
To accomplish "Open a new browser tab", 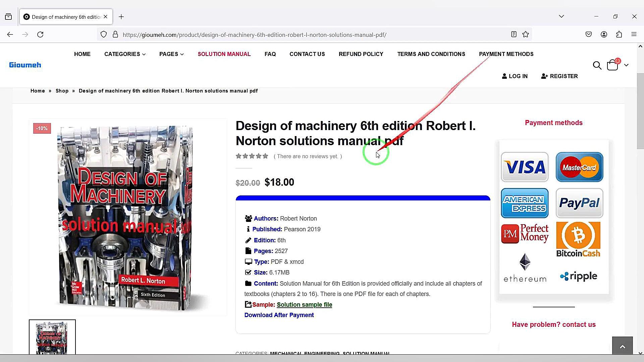I will pos(121,17).
